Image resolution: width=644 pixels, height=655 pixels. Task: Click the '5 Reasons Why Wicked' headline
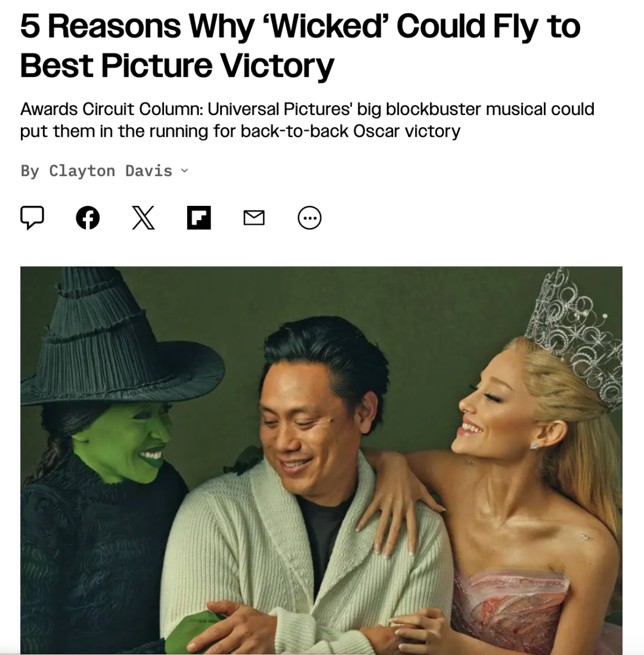pos(300,26)
